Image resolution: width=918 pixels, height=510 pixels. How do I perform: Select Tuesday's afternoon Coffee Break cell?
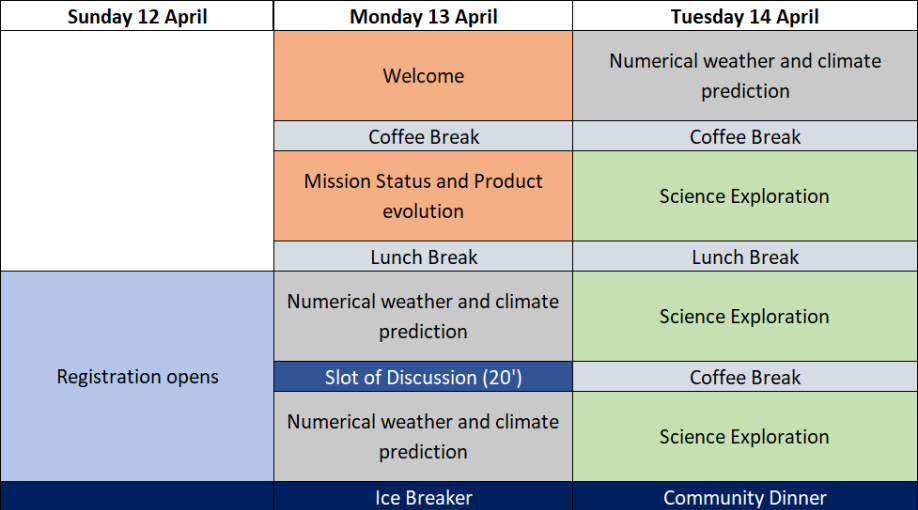click(x=745, y=377)
